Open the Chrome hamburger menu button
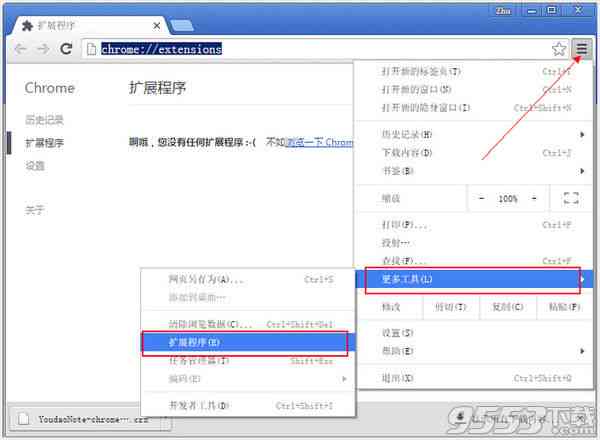The height and width of the screenshot is (440, 600). [x=582, y=49]
